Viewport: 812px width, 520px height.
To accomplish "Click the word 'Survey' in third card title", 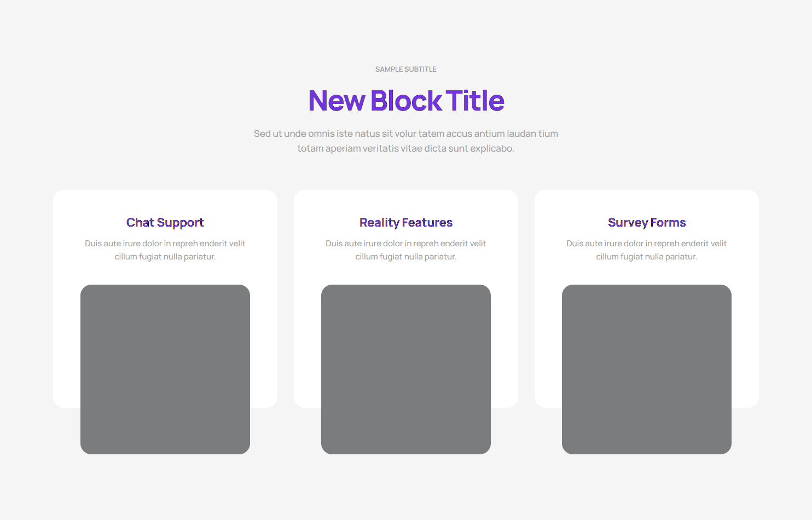I will pos(628,223).
